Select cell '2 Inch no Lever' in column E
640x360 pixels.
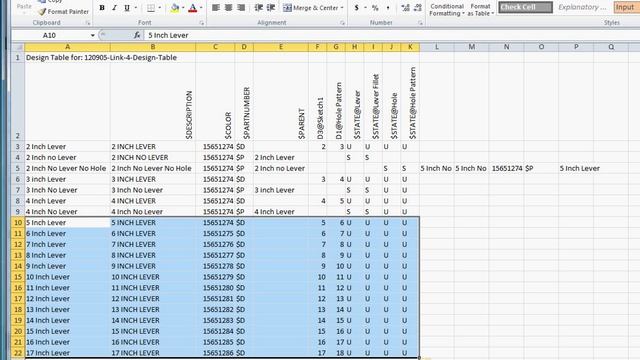pos(281,169)
